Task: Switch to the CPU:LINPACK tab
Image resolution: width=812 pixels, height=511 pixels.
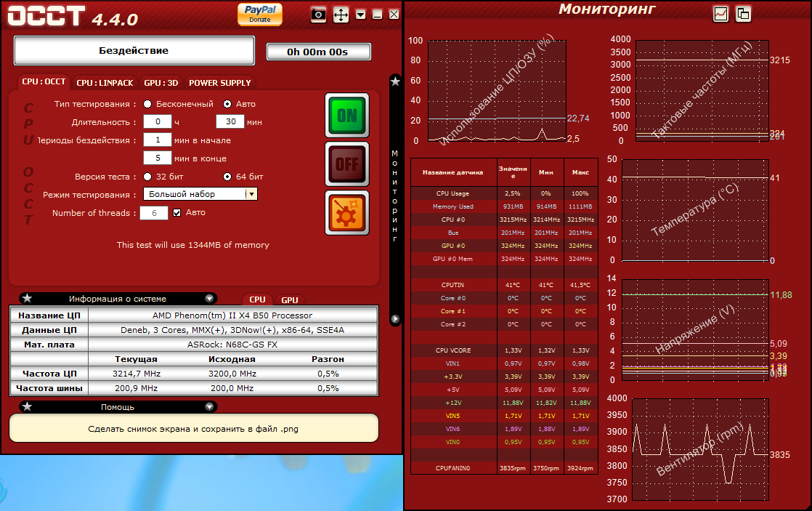Action: coord(105,83)
